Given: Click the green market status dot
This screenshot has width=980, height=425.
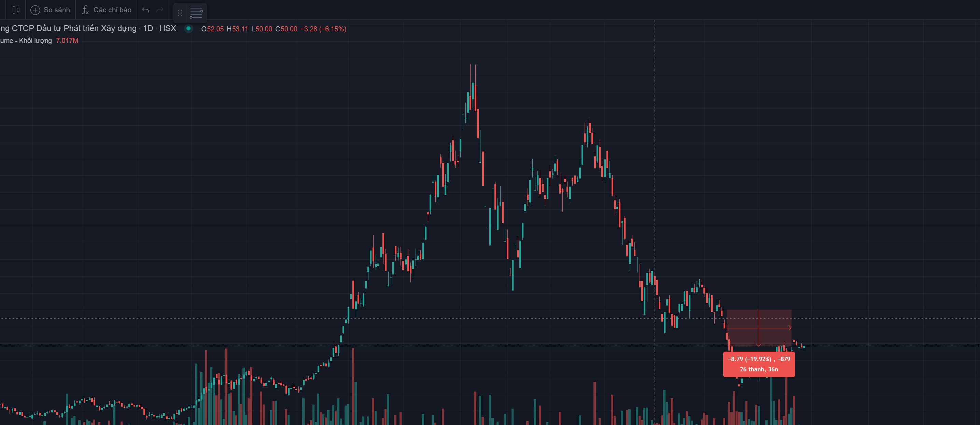Looking at the screenshot, I should click(188, 29).
